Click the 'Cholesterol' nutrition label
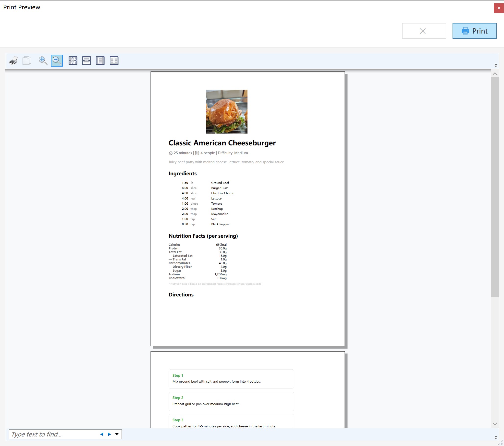 (x=177, y=278)
